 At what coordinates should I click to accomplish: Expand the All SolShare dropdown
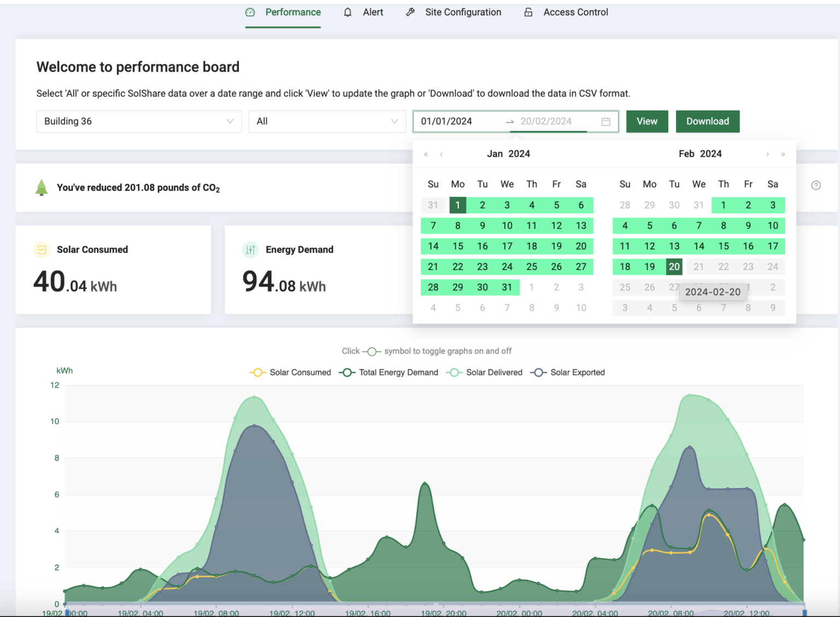327,121
